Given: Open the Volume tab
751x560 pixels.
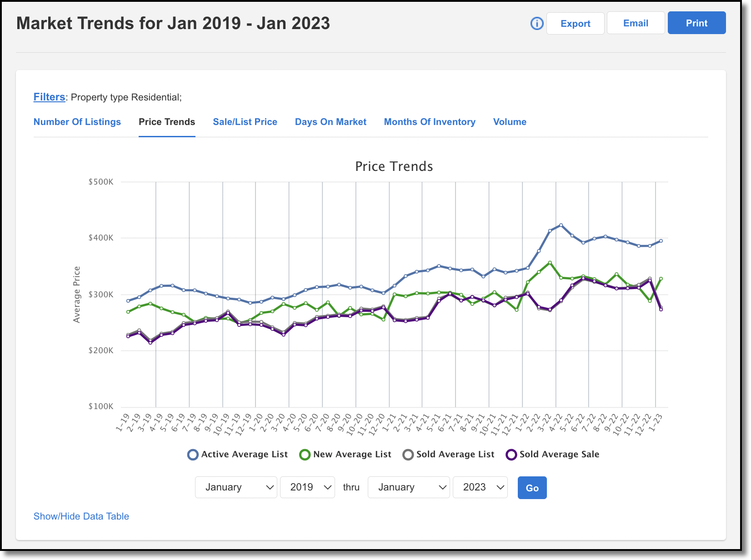Looking at the screenshot, I should pyautogui.click(x=510, y=122).
